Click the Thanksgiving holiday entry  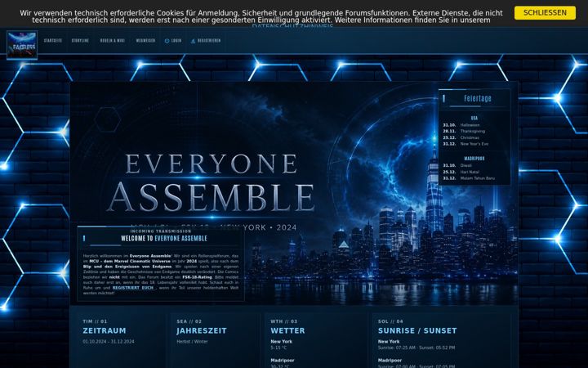click(473, 132)
